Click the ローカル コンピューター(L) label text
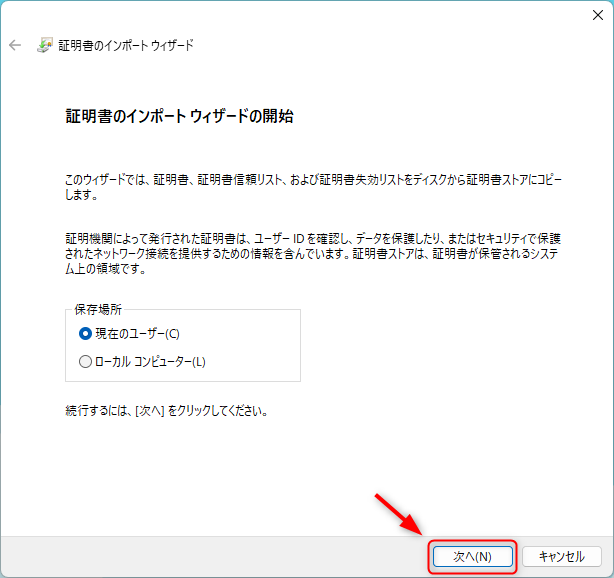 pos(150,361)
